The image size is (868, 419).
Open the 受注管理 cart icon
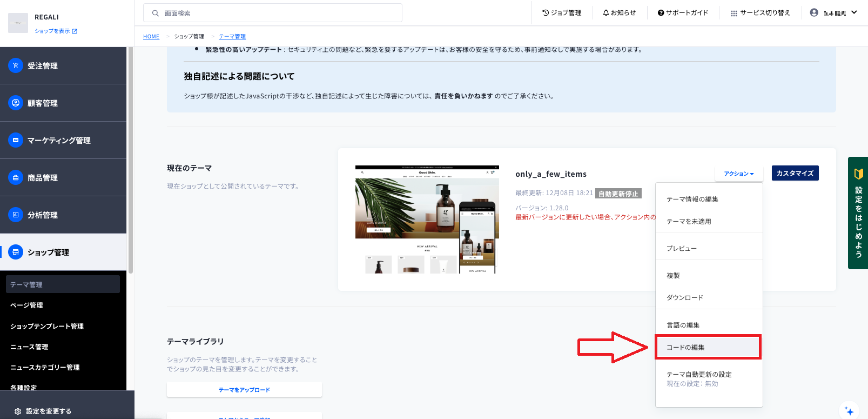tap(16, 65)
